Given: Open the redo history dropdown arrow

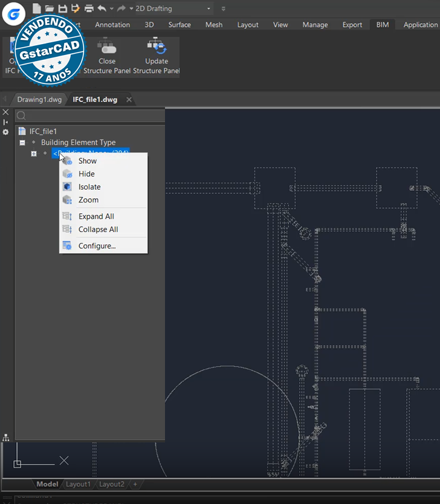Looking at the screenshot, I should point(131,8).
